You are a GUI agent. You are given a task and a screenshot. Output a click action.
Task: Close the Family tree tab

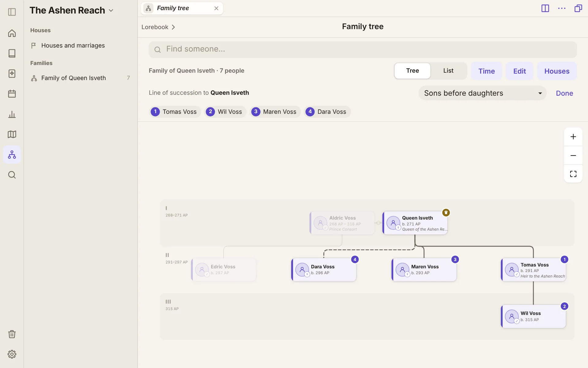click(216, 8)
